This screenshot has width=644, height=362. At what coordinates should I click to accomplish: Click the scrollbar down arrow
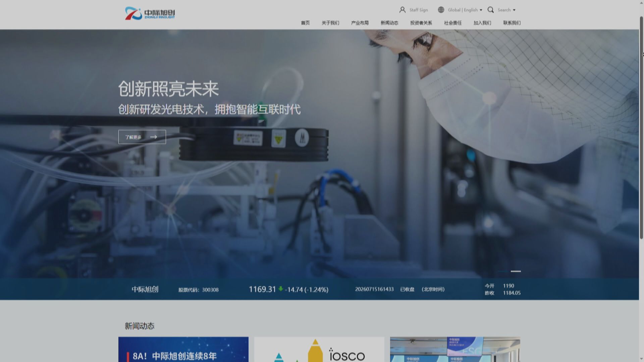click(641, 359)
